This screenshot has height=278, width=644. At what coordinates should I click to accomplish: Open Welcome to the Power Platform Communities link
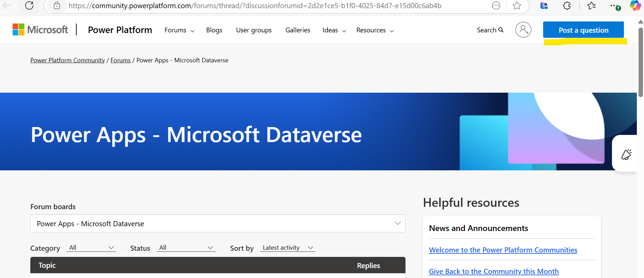[503, 250]
